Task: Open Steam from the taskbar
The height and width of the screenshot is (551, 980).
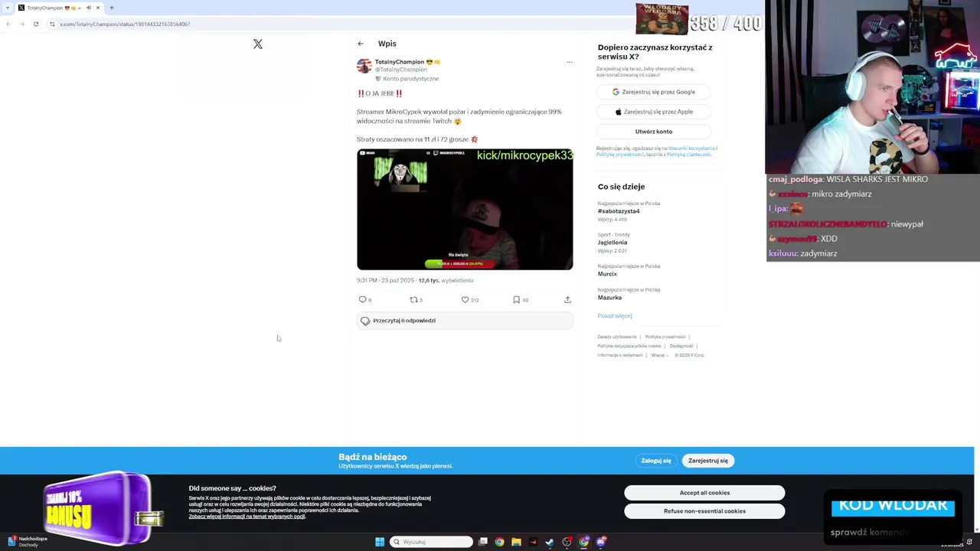Action: [x=550, y=542]
